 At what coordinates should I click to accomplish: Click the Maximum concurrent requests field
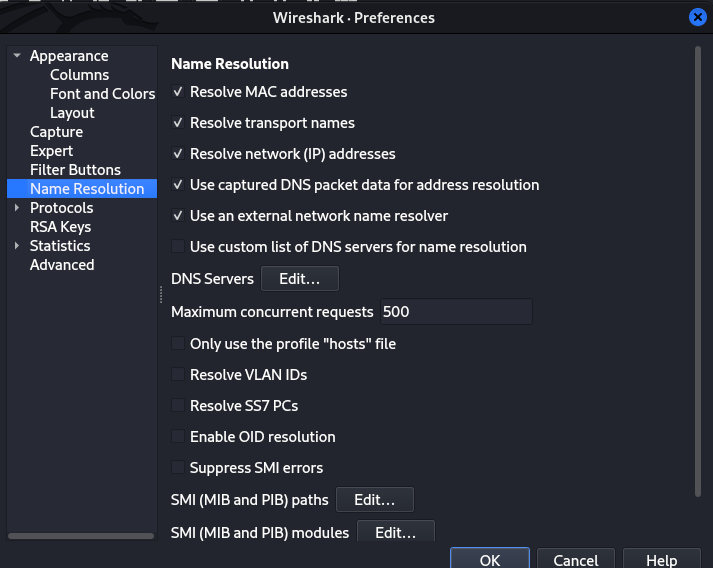click(x=455, y=312)
